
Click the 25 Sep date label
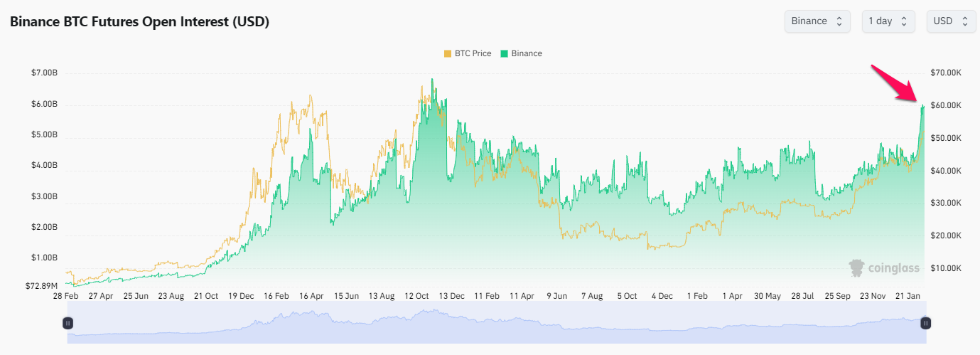838,295
